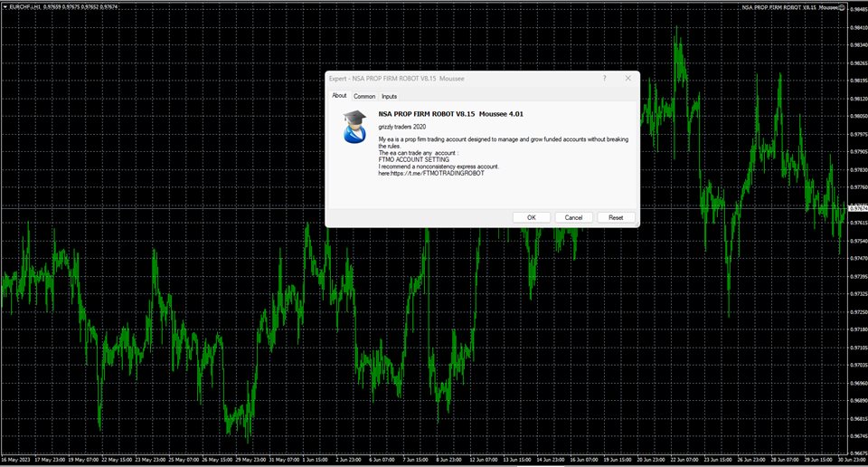
Task: Click the Telegram link t.me/FTMOTRADINGROBOT
Action: 438,174
